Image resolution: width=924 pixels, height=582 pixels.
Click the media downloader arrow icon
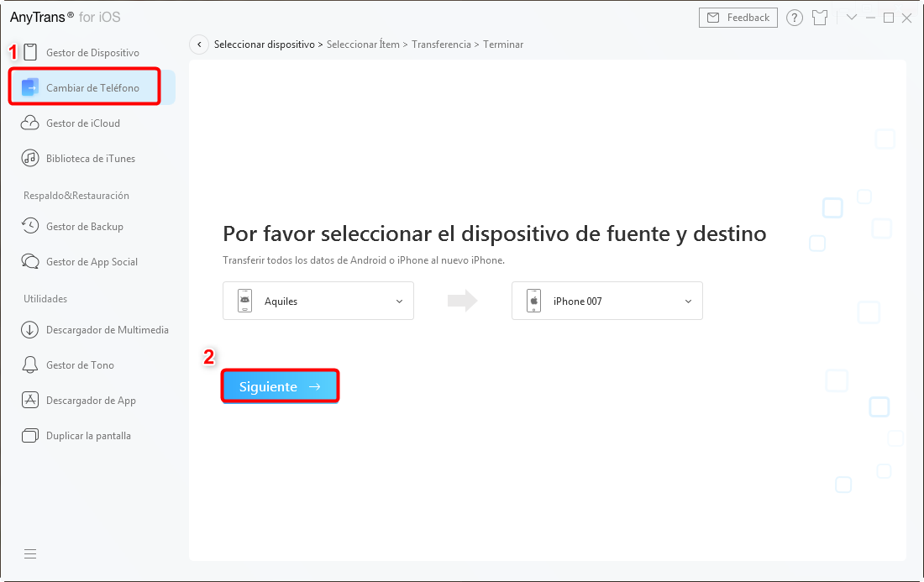30,330
